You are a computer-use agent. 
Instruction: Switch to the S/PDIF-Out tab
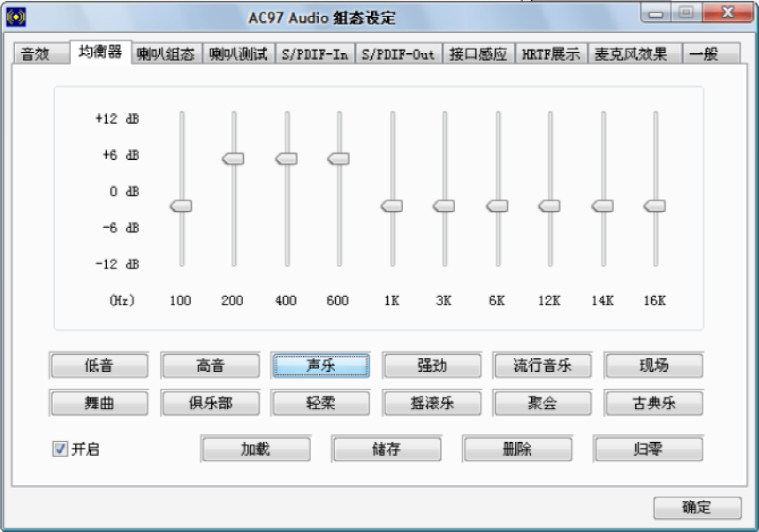(398, 54)
